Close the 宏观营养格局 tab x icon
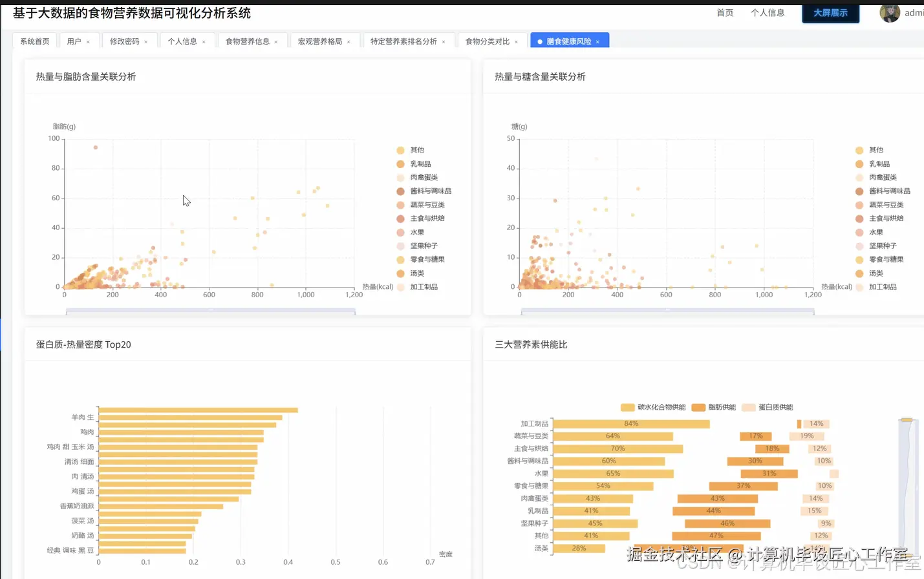924x579 pixels. pos(349,42)
